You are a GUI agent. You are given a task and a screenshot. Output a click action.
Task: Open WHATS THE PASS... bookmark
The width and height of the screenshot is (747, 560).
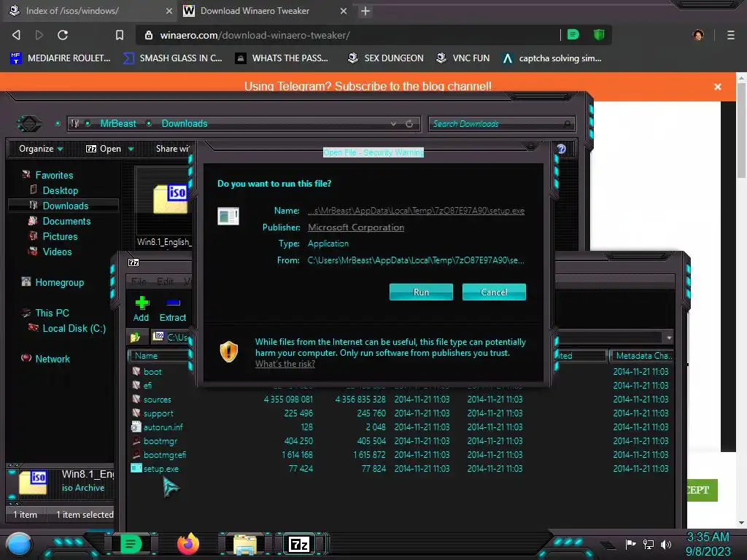(282, 58)
